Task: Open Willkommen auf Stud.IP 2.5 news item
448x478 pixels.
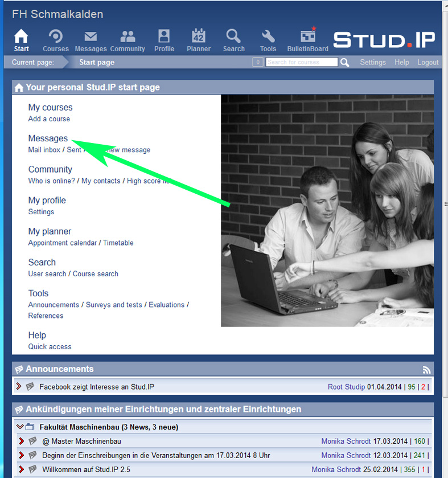Action: pos(86,469)
